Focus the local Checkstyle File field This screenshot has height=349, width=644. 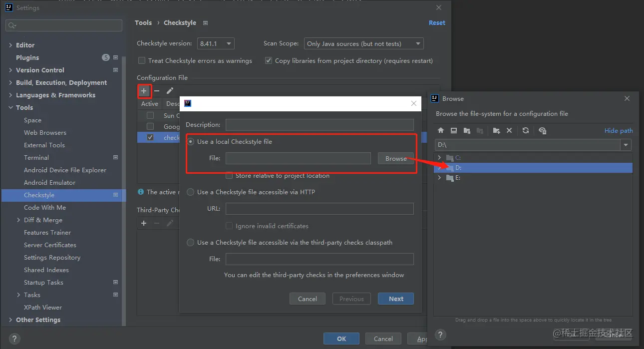click(x=298, y=158)
